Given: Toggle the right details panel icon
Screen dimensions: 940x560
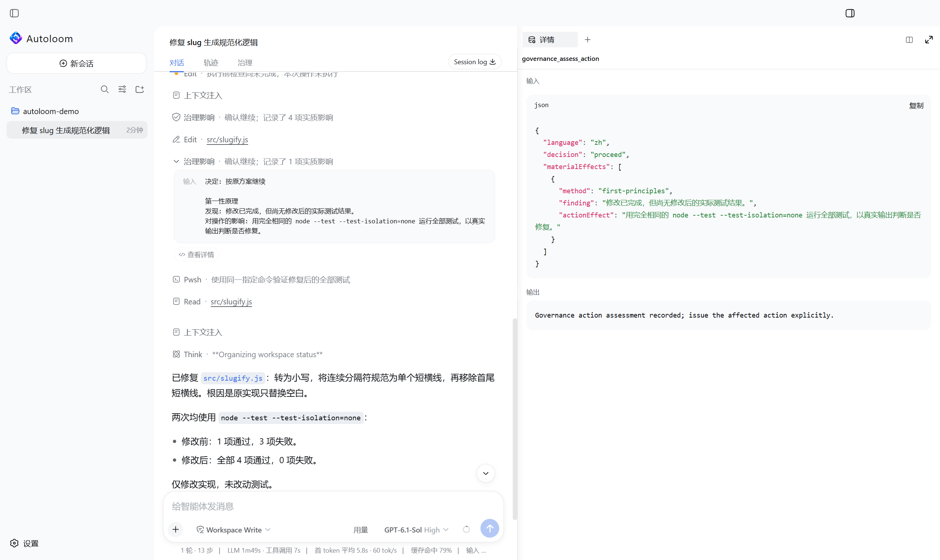Looking at the screenshot, I should point(850,13).
